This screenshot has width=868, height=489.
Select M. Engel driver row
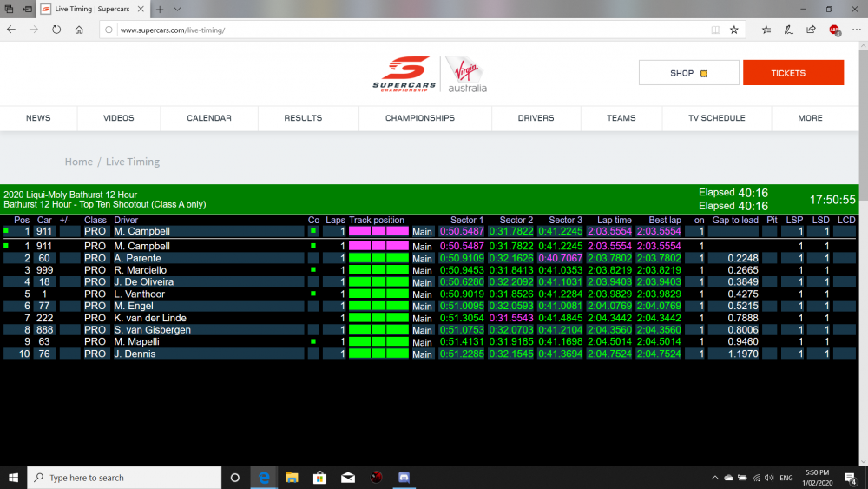pyautogui.click(x=430, y=306)
